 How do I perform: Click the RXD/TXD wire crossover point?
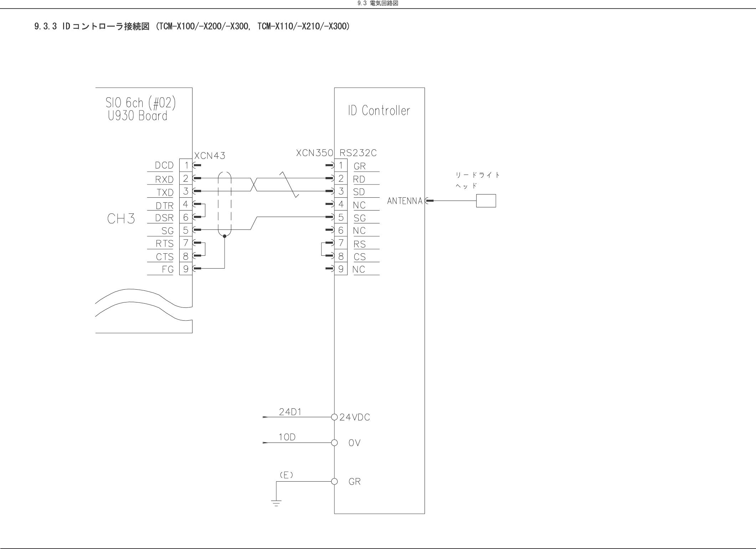(254, 185)
